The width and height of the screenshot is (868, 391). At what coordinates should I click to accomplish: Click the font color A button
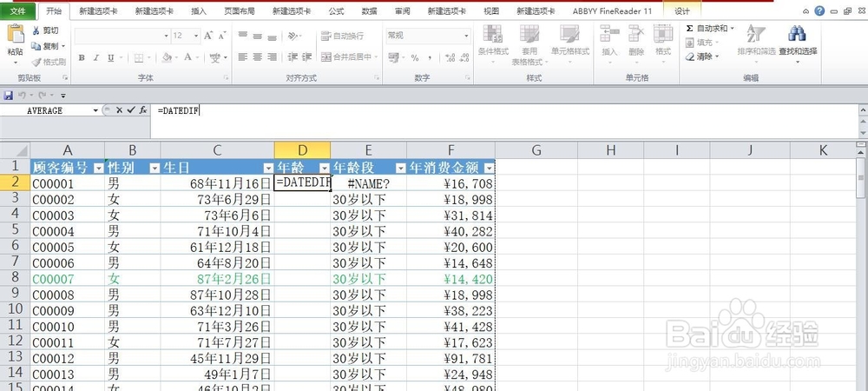[x=187, y=57]
